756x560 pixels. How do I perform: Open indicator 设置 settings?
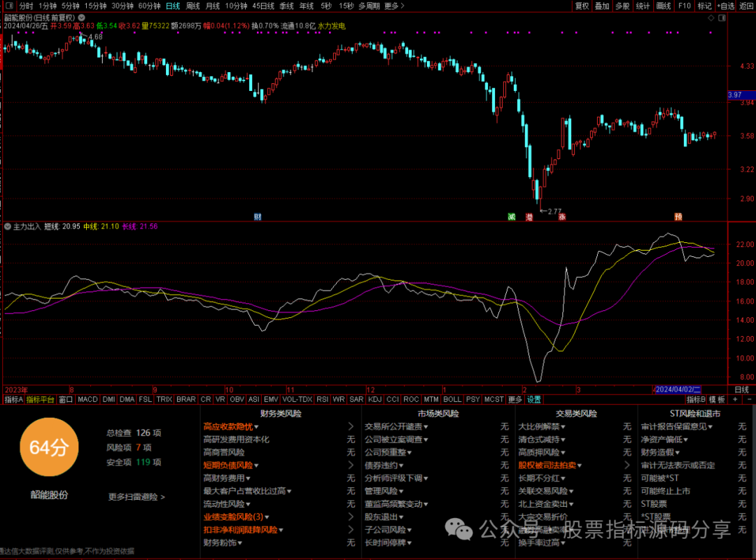(533, 400)
